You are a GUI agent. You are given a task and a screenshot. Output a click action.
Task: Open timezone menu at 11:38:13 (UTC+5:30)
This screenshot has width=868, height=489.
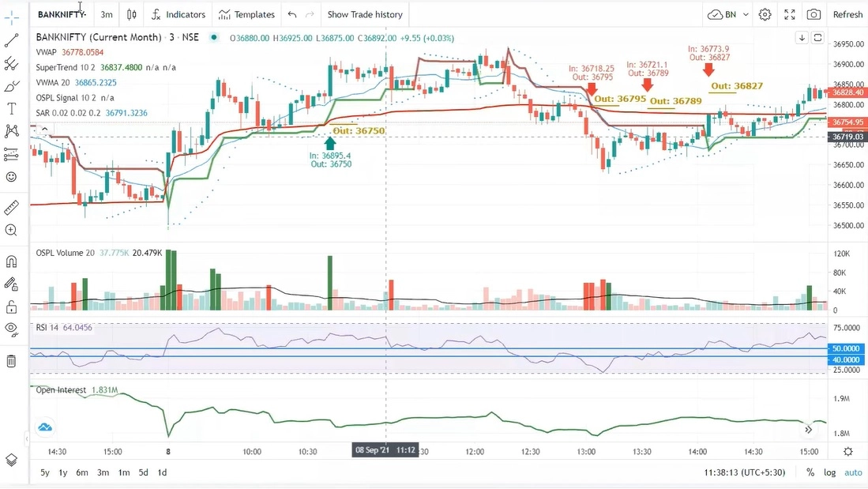(x=745, y=472)
